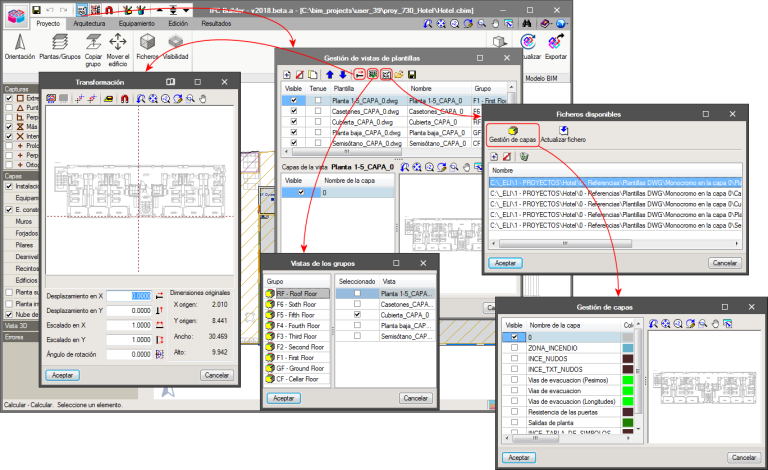Move template down with the blue down arrow

(342, 74)
